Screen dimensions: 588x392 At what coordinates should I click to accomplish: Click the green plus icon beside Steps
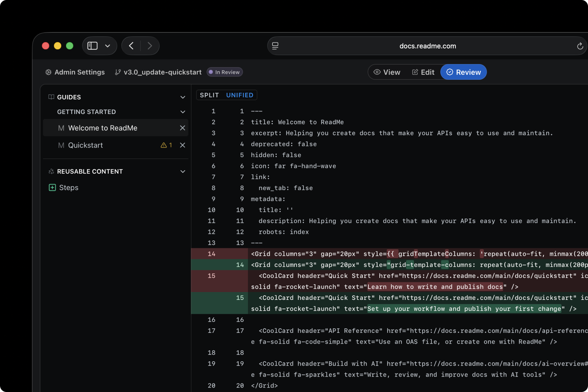52,188
